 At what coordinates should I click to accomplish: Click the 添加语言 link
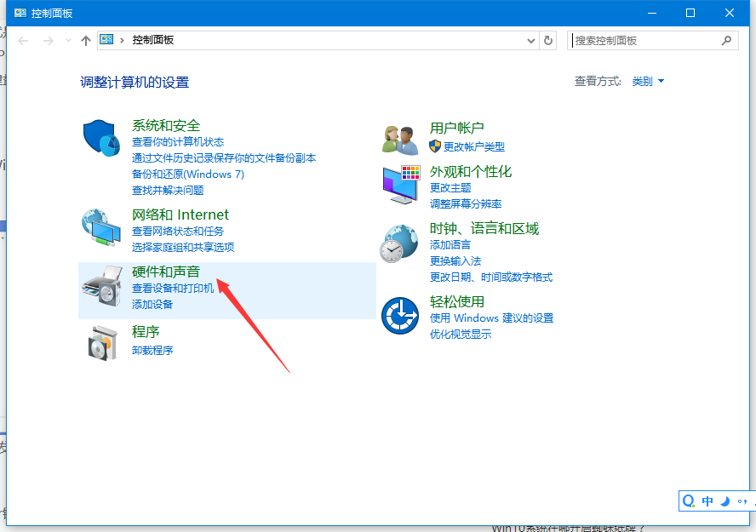[x=450, y=245]
